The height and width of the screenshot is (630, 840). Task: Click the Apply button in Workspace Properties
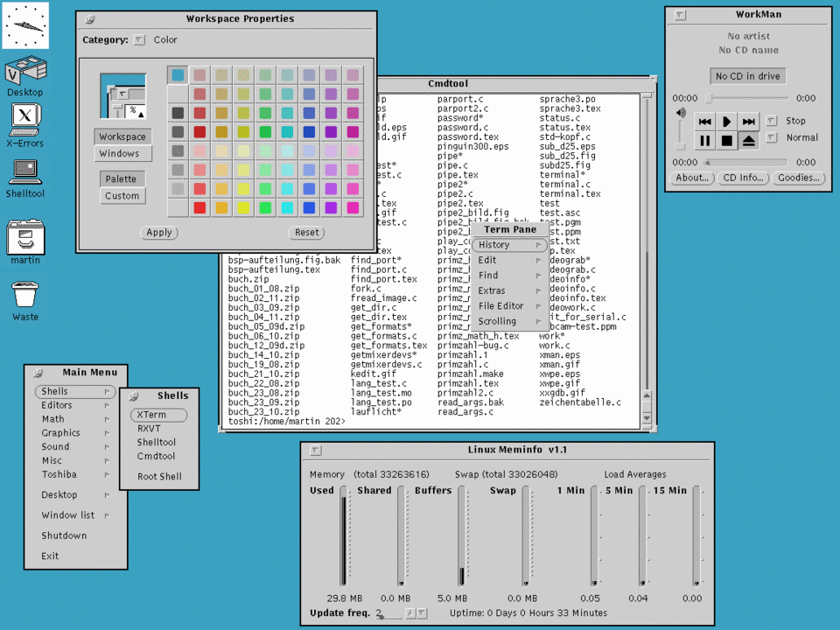(x=159, y=233)
